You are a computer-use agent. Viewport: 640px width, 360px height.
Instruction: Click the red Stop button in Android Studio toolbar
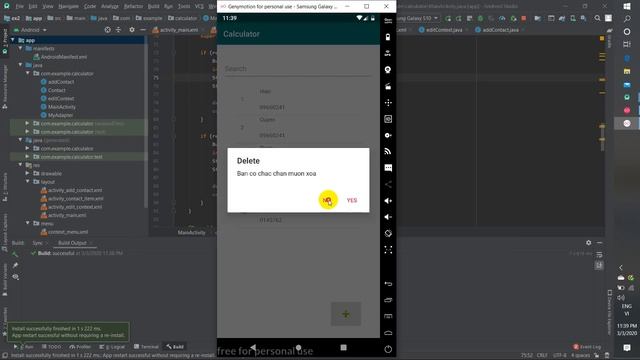(524, 18)
